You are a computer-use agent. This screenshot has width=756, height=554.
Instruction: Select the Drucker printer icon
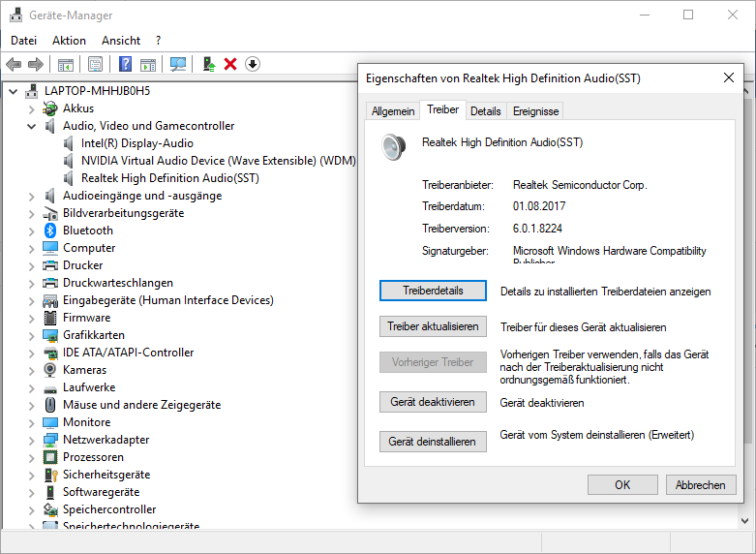[50, 265]
